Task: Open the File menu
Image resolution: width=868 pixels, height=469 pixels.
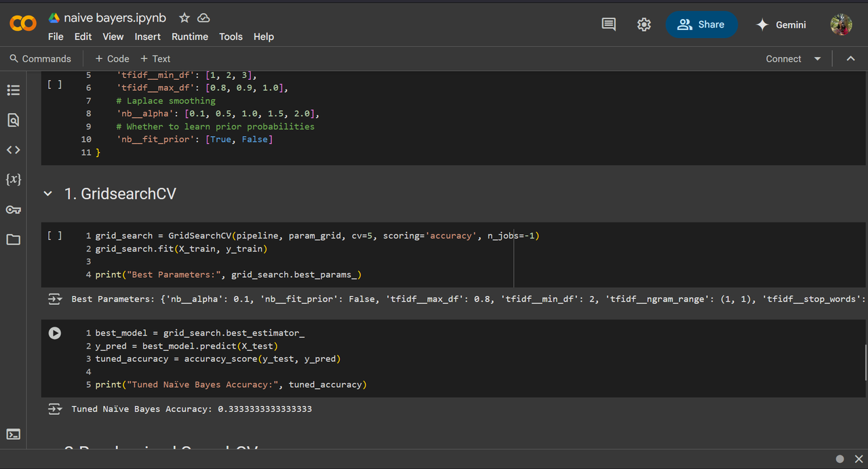Action: (x=56, y=37)
